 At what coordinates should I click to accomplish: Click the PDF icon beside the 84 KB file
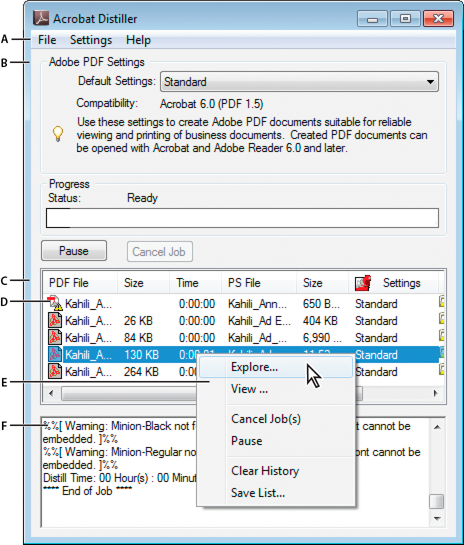click(x=55, y=337)
